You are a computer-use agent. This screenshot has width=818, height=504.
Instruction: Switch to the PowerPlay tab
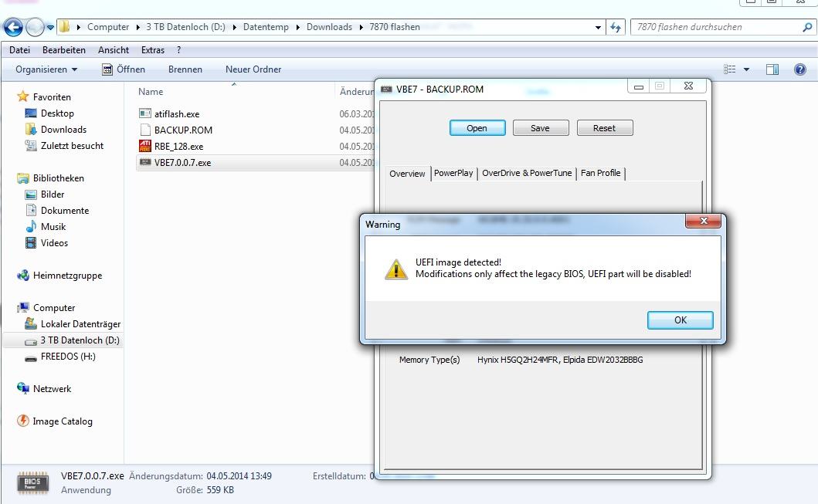click(x=453, y=173)
